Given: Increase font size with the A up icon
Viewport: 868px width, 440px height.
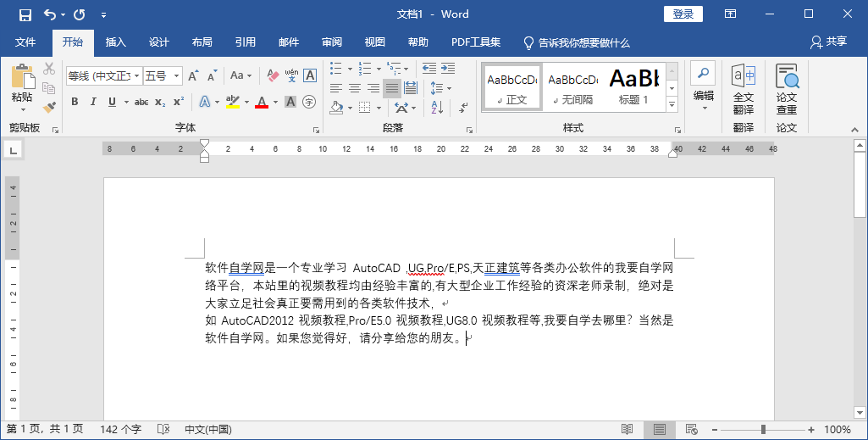Looking at the screenshot, I should tap(193, 75).
